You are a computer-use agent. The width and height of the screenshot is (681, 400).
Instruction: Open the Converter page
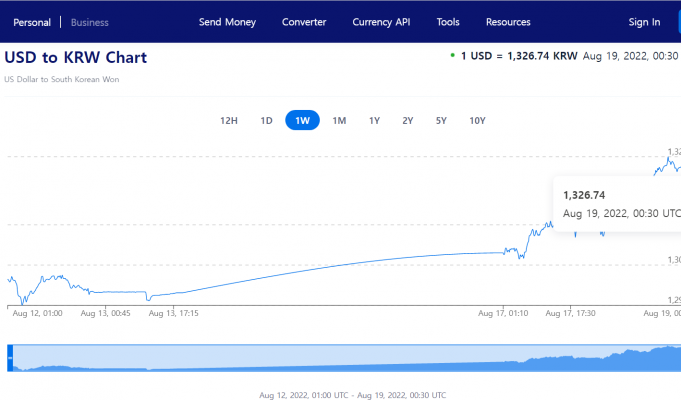(304, 22)
